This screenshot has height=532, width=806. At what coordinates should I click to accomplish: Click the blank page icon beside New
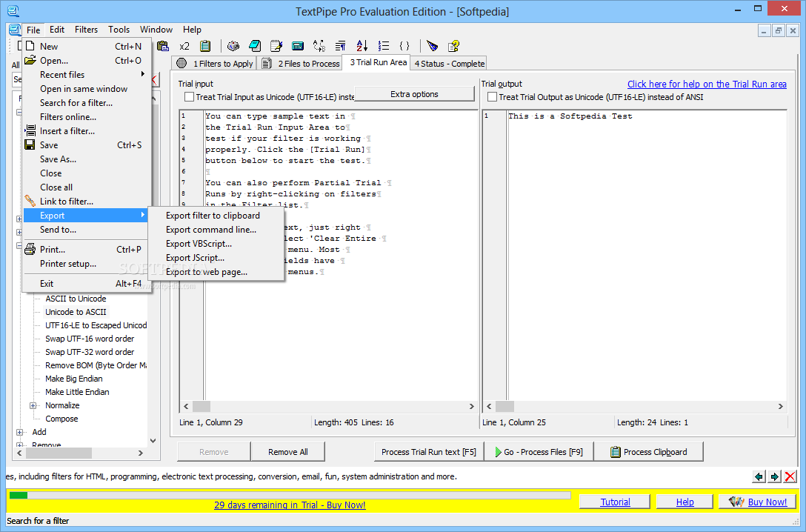[x=30, y=46]
